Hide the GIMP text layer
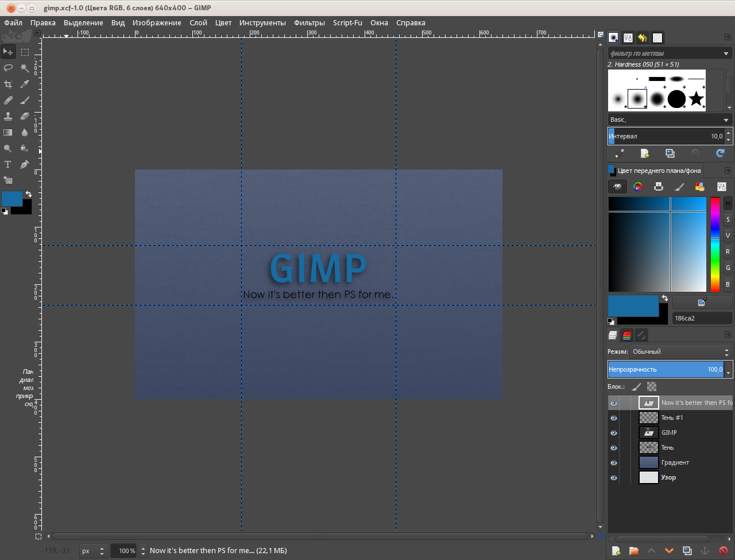The height and width of the screenshot is (560, 735). [x=614, y=433]
